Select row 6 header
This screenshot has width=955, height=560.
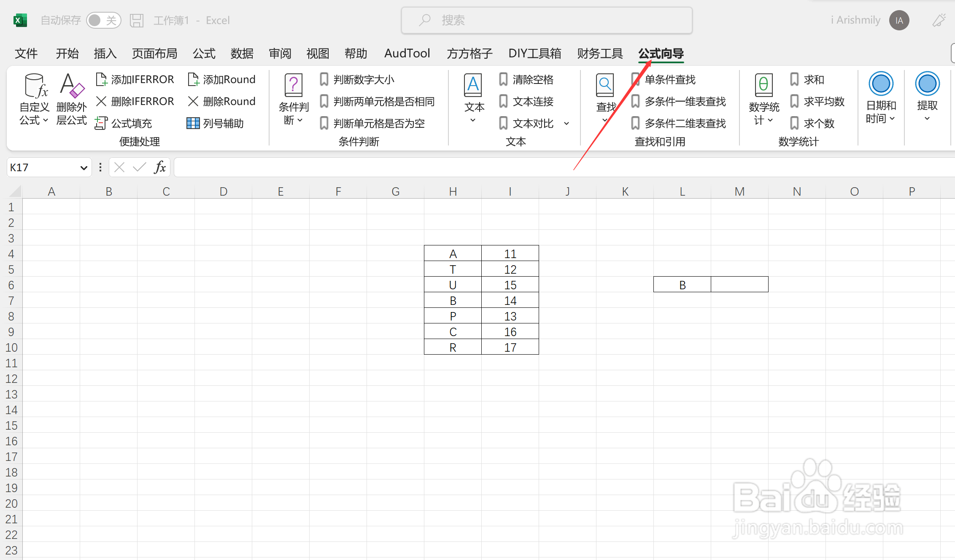click(x=11, y=285)
